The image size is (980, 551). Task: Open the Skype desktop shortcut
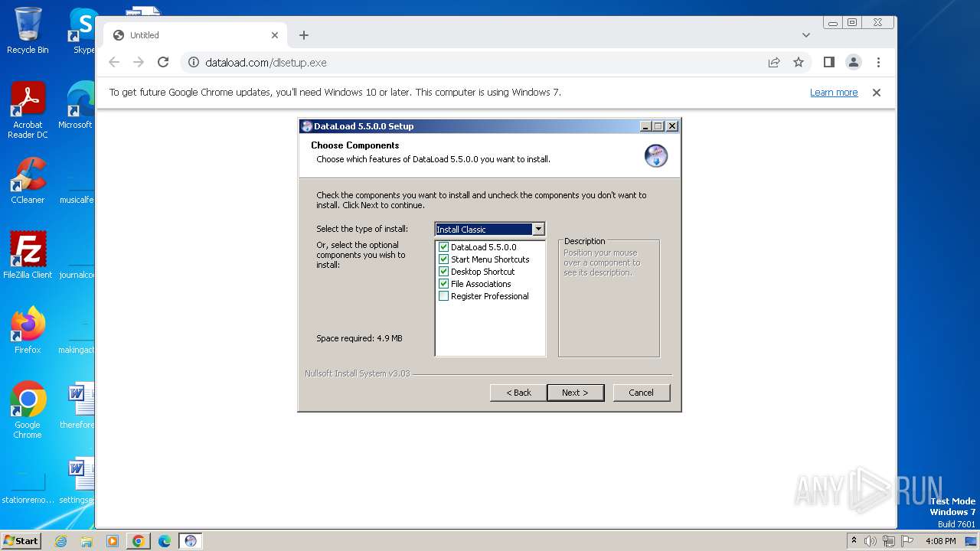click(81, 31)
